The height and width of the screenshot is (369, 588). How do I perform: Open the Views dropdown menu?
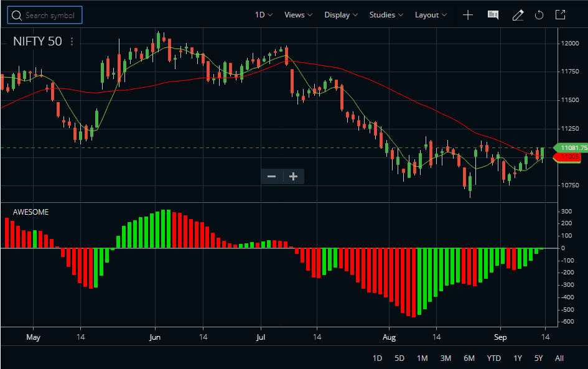[x=298, y=15]
